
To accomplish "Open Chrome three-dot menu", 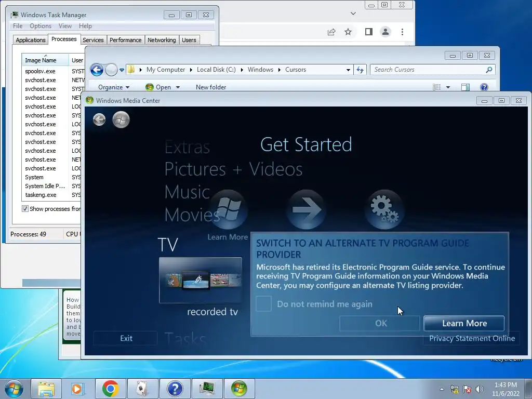I will coord(403,32).
